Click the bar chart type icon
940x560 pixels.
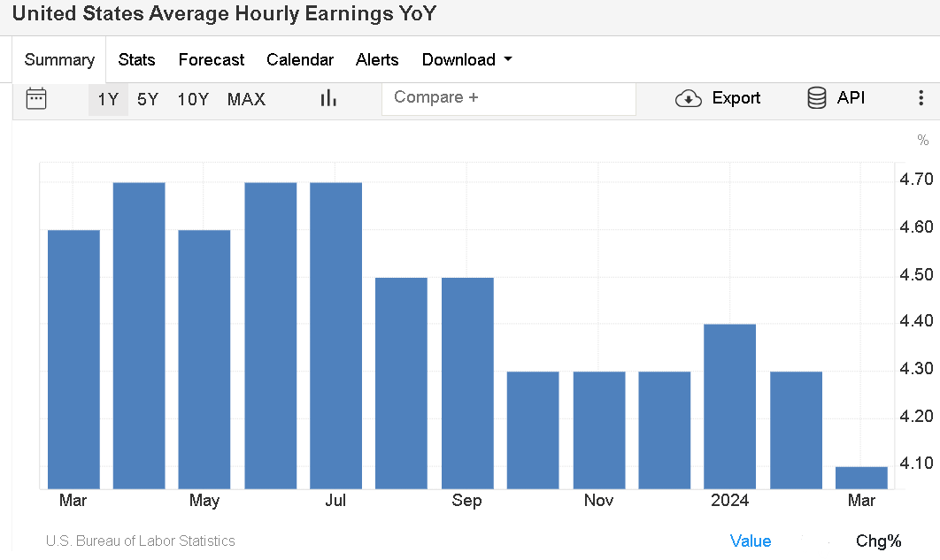pos(328,98)
